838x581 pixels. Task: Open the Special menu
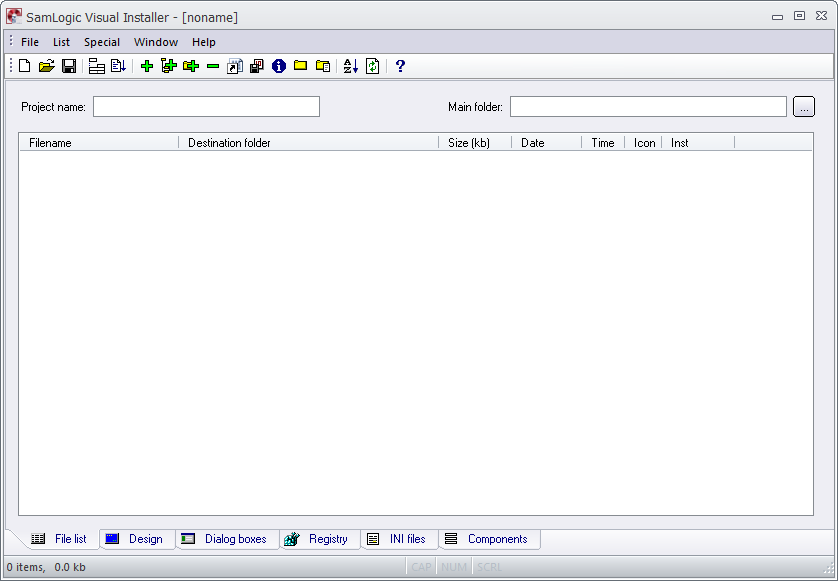point(102,42)
